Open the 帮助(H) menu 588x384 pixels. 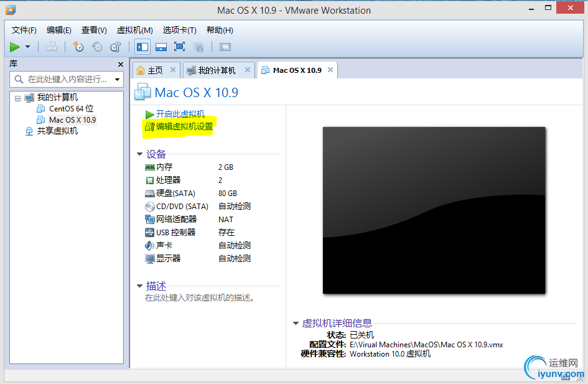(x=220, y=30)
